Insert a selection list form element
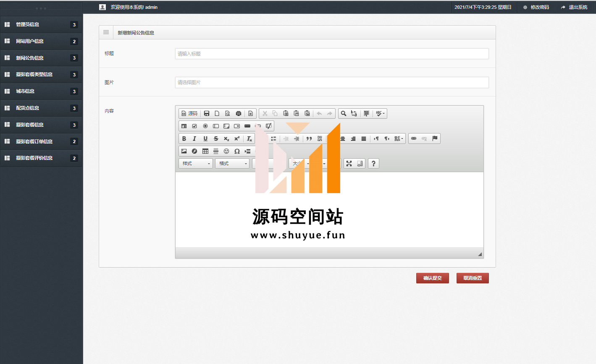 pos(237,126)
